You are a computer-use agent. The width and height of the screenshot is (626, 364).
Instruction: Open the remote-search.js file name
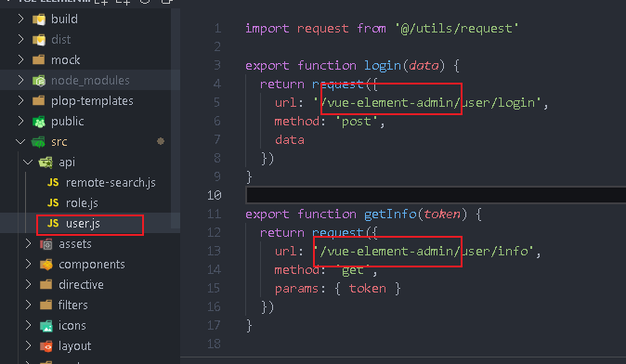(x=111, y=183)
